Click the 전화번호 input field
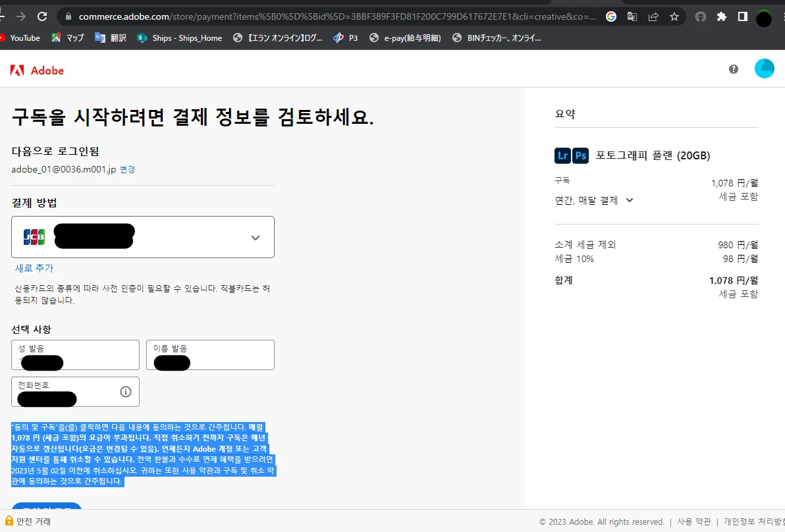785x532 pixels. [x=75, y=392]
